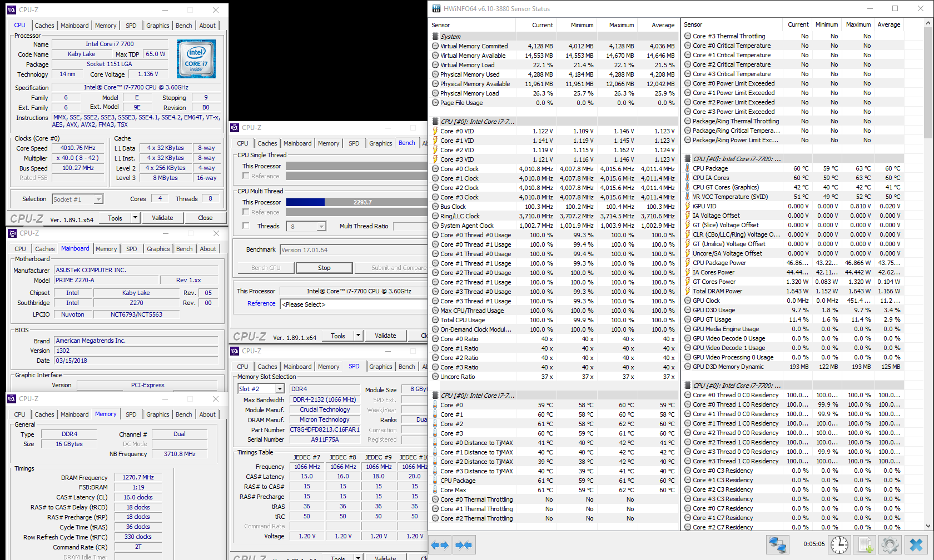This screenshot has width=934, height=560.
Task: Click the Module Manuf. value Crucial Technology
Action: (x=325, y=409)
